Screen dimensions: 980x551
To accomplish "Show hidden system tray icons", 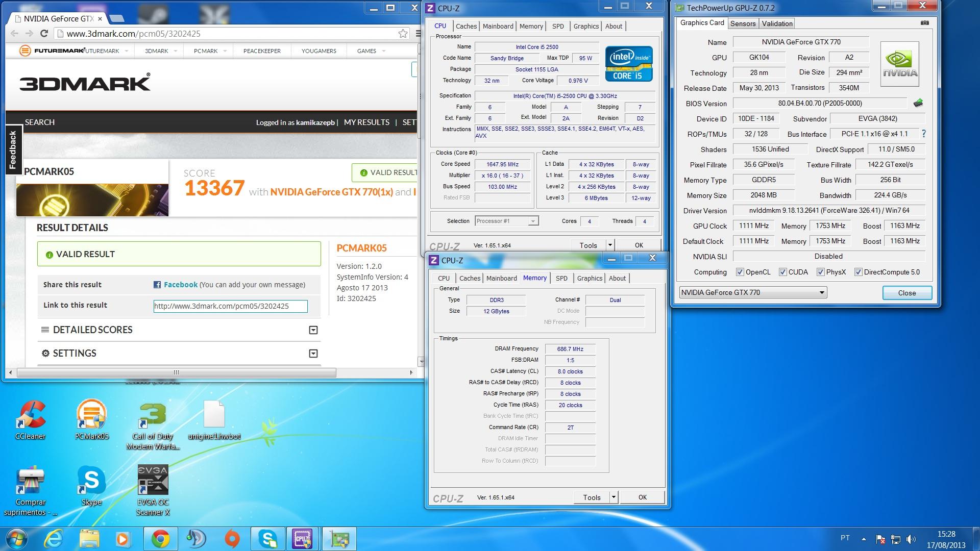I will [x=864, y=539].
